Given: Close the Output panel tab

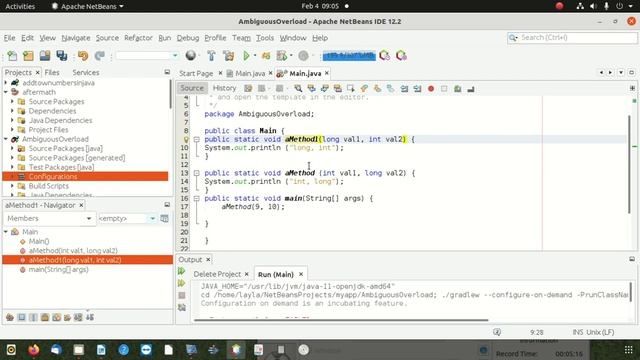Looking at the screenshot, I should tap(208, 260).
